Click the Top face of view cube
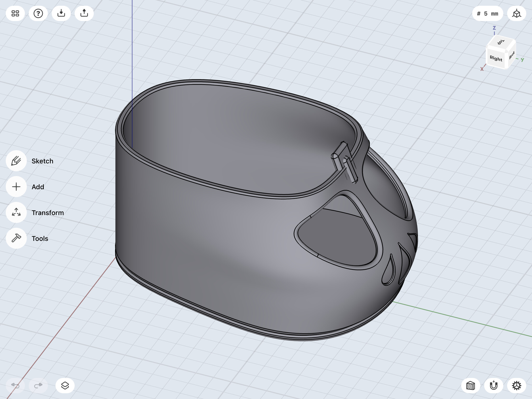This screenshot has height=399, width=532. 501,42
